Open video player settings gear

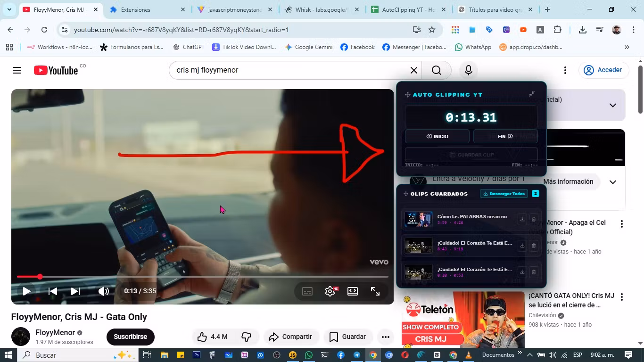(330, 291)
